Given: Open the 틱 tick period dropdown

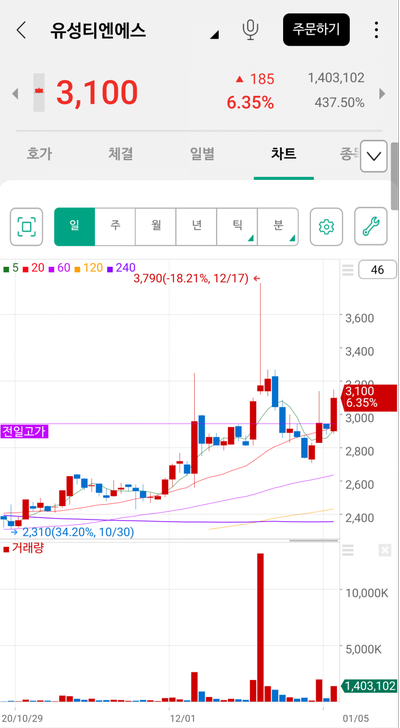Looking at the screenshot, I should [x=237, y=226].
